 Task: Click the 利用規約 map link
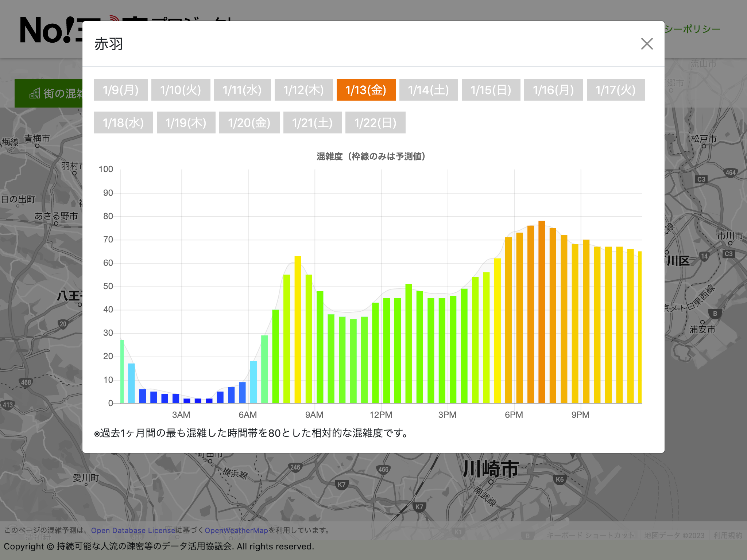point(728,535)
